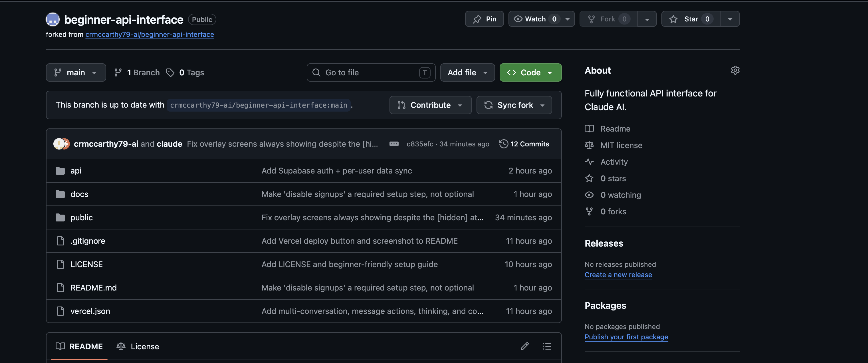This screenshot has width=868, height=363.
Task: Click the branch icon beside 1 Branch
Action: [x=118, y=72]
